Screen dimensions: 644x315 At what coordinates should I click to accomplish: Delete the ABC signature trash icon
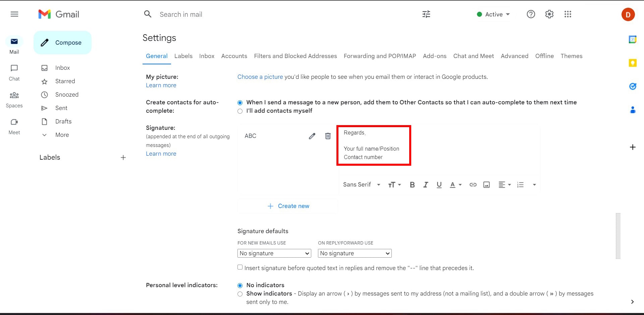[x=328, y=136]
